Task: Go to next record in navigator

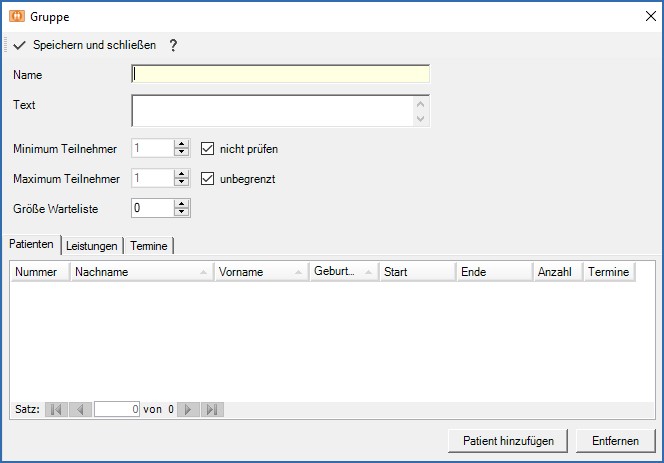Action: coord(187,409)
